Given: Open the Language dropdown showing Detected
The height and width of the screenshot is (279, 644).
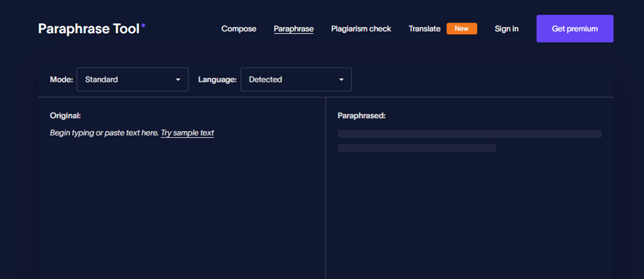Looking at the screenshot, I should click(296, 79).
